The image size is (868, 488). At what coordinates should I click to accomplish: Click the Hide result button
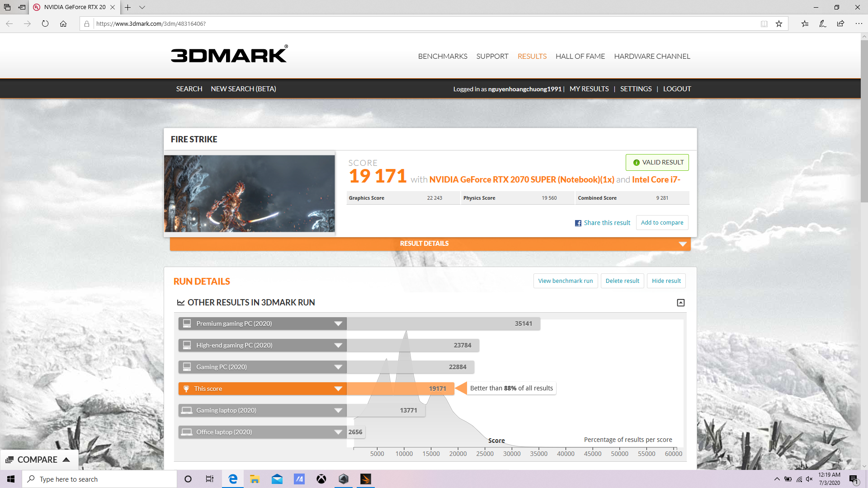tap(666, 281)
